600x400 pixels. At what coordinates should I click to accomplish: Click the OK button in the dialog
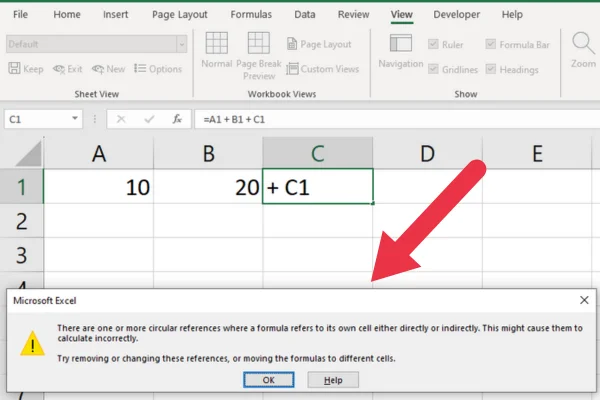click(269, 380)
